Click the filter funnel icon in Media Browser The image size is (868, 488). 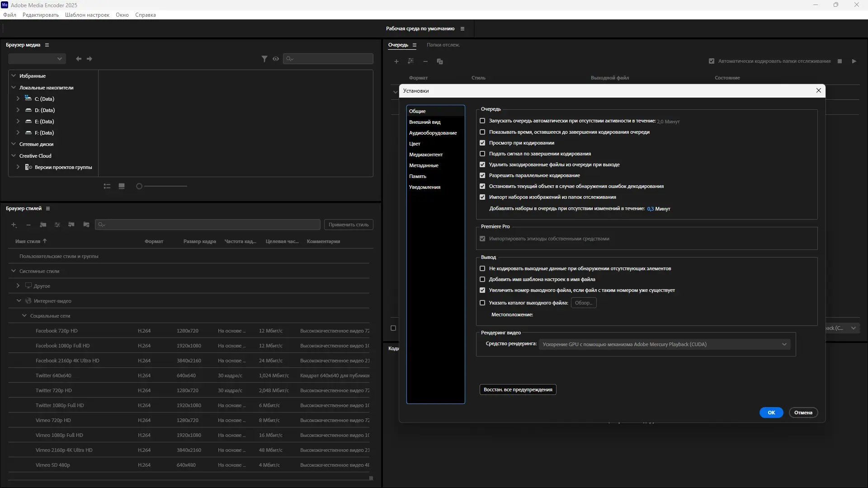264,59
